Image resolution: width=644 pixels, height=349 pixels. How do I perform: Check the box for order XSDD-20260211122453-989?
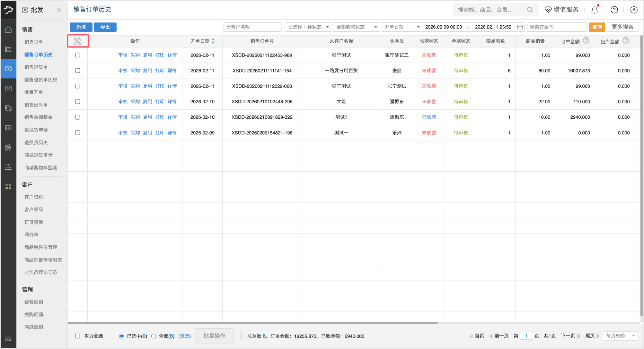point(78,55)
